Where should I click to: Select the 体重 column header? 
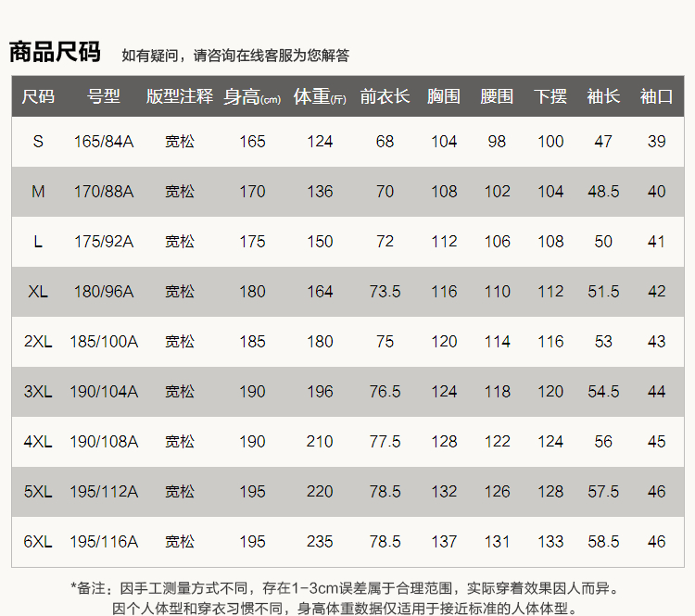point(320,96)
